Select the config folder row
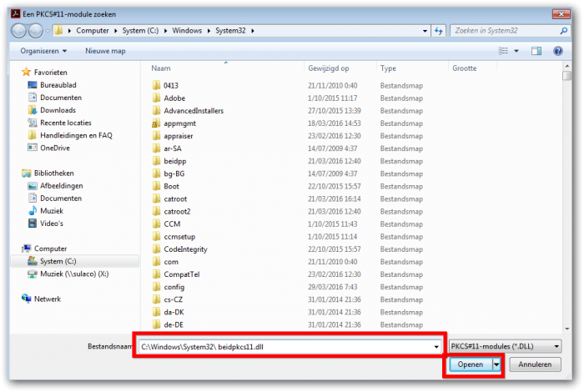 (288, 287)
